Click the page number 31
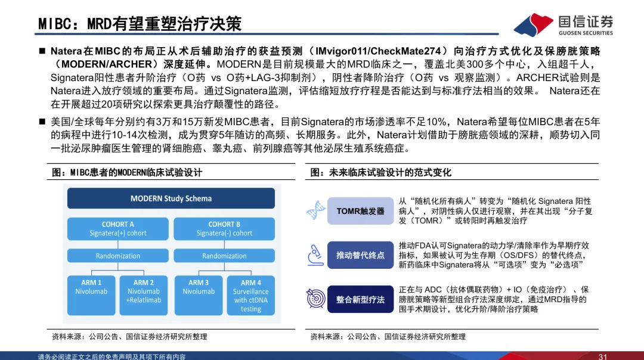Viewport: 644px width, 360px height. (x=602, y=356)
